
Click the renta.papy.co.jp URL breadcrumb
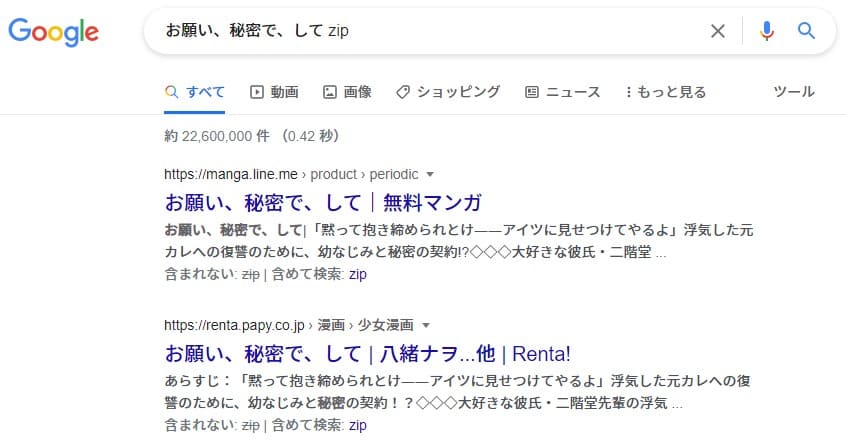[289, 325]
